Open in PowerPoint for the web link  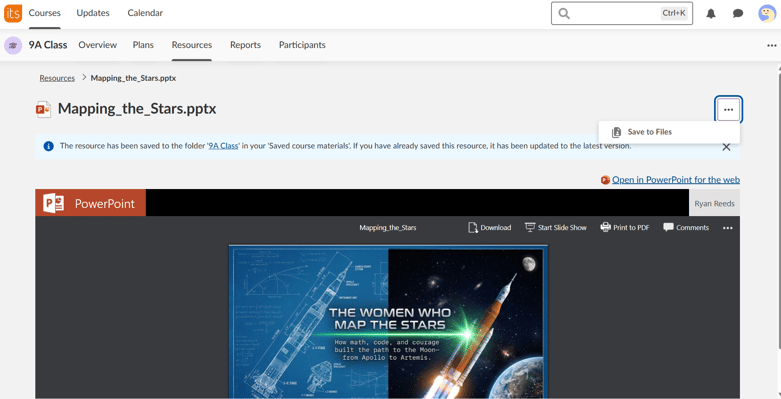click(x=676, y=180)
